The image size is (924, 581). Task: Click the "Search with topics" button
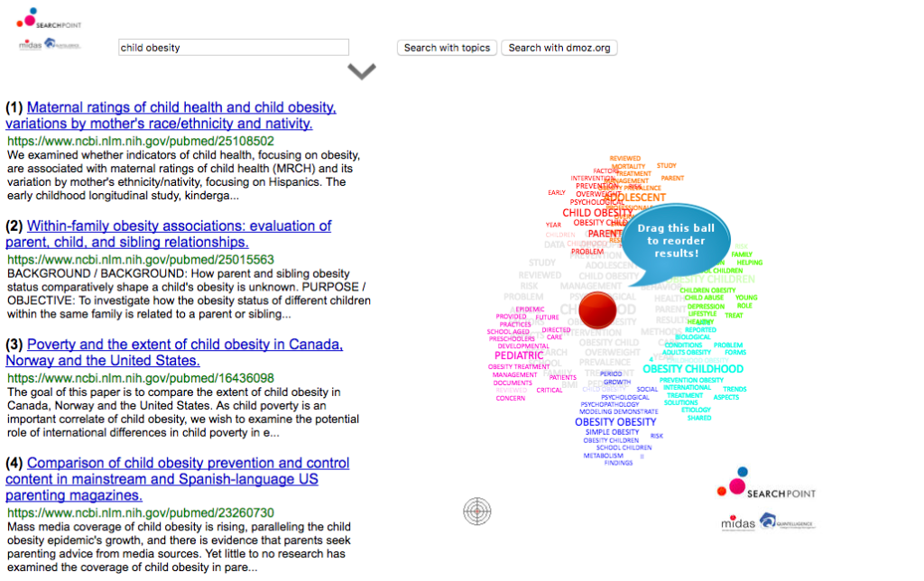[x=447, y=48]
